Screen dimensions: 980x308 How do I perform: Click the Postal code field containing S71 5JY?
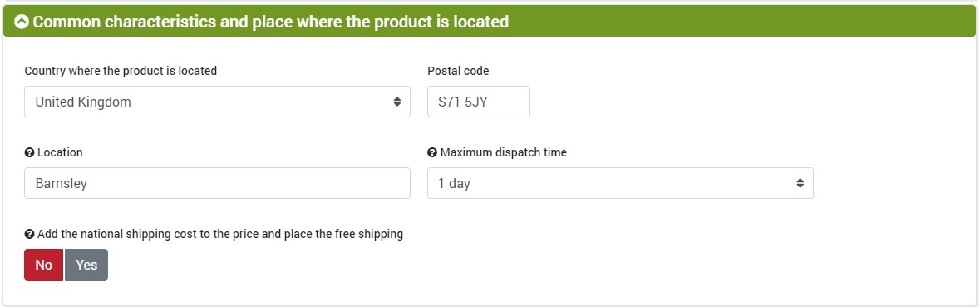(479, 102)
